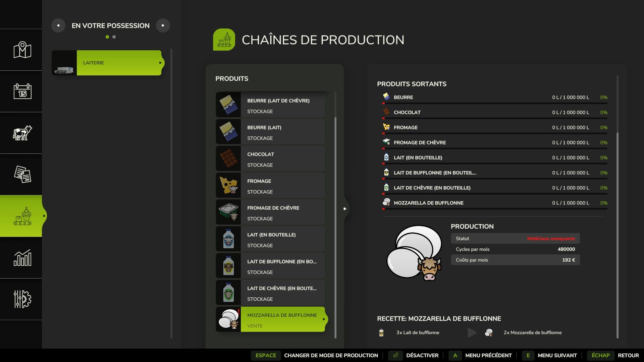Go to next ownership category arrow
644x362 pixels.
[x=163, y=25]
